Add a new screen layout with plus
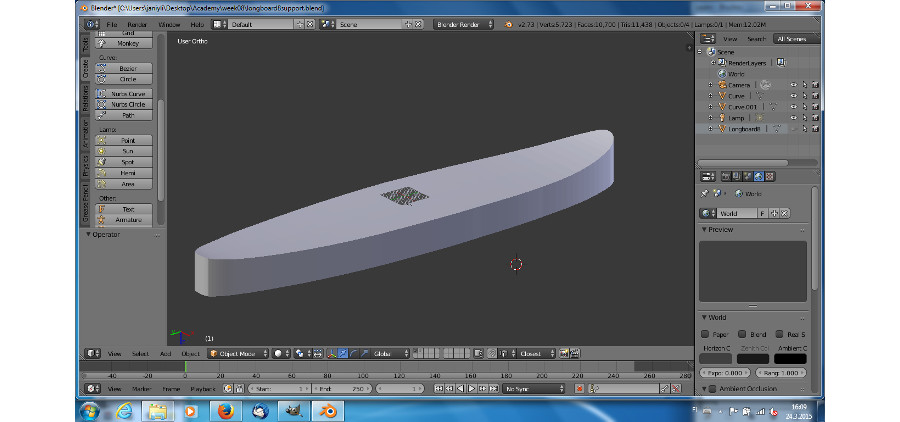Image resolution: width=900 pixels, height=422 pixels. point(300,24)
